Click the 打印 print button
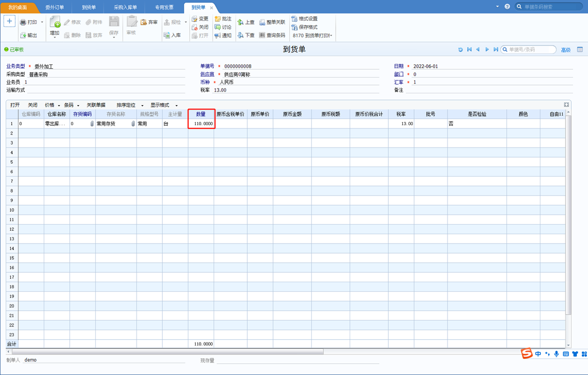Viewport: 588px width, 375px height. 29,22
